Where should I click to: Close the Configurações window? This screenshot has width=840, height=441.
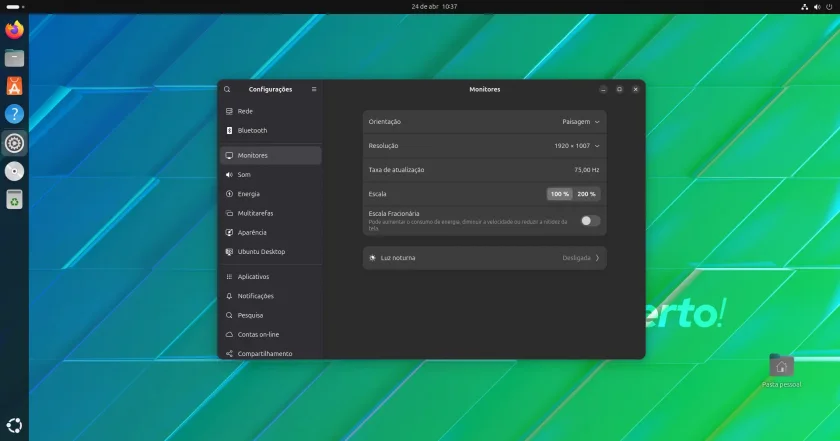coord(635,89)
